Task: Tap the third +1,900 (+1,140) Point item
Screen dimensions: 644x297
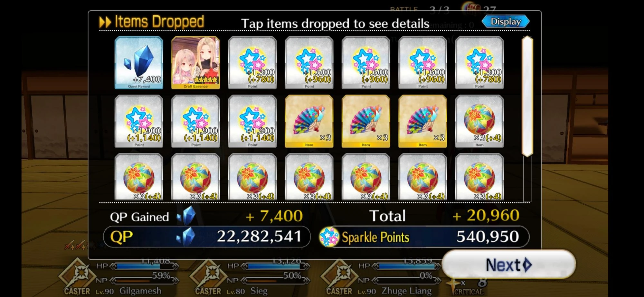Action: coord(252,121)
